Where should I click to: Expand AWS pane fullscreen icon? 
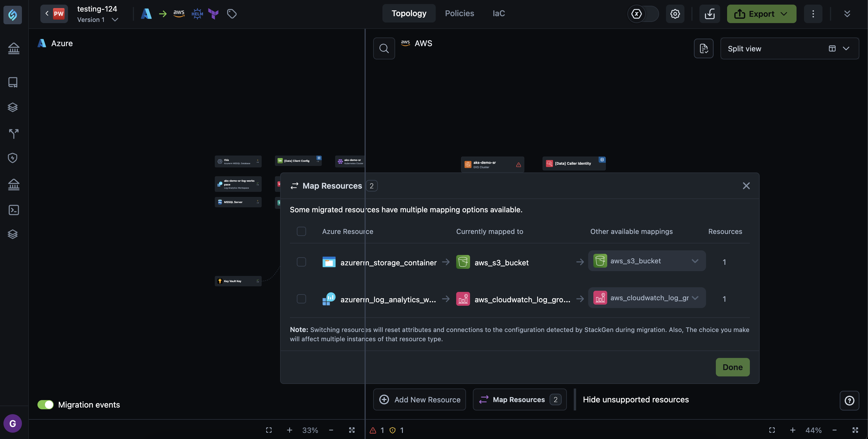tap(855, 430)
